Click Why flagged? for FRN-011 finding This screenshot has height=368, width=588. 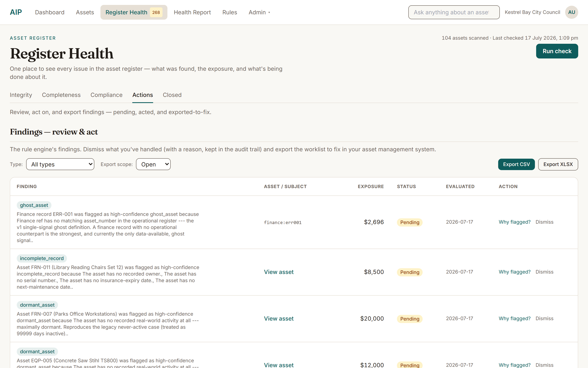[x=514, y=272]
